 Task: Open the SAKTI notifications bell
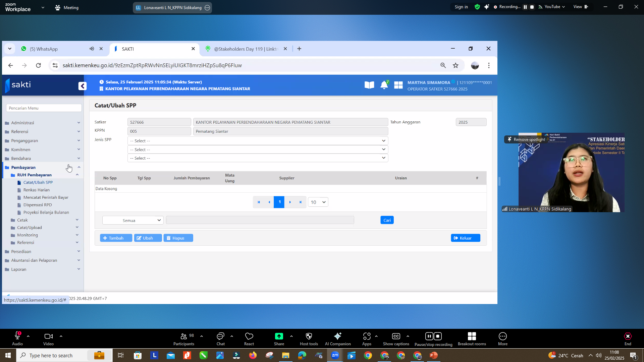coord(384,85)
